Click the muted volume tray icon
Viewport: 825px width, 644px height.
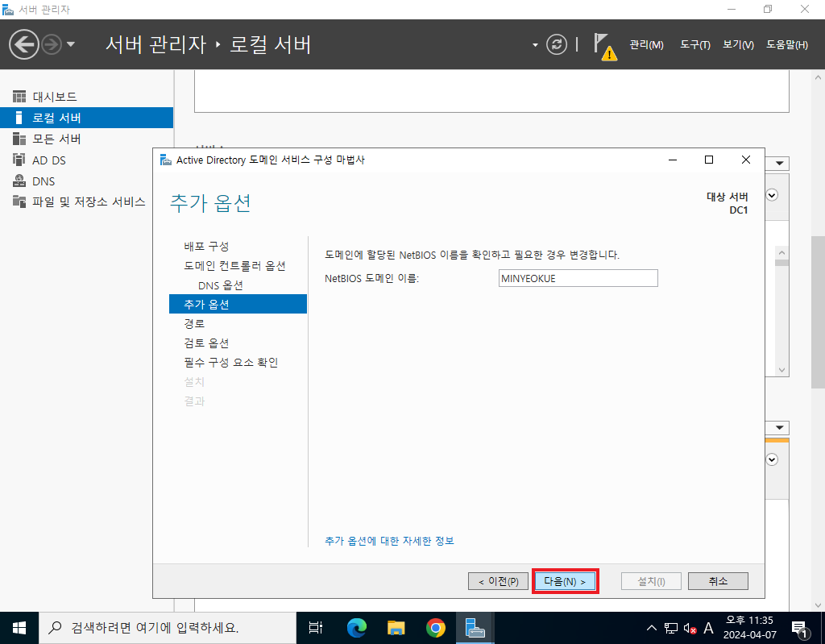(x=690, y=628)
